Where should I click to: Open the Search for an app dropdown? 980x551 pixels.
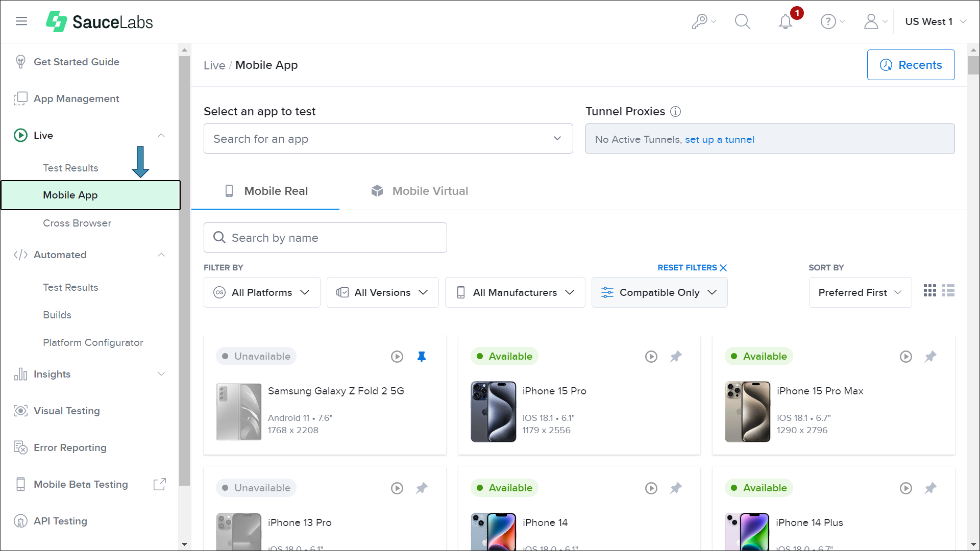click(x=388, y=139)
